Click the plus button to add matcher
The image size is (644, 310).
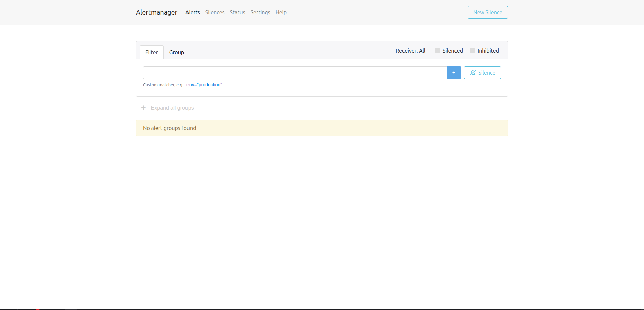tap(454, 73)
